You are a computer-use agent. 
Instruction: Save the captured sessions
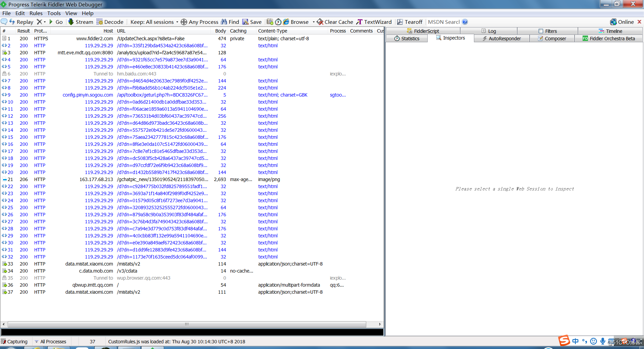click(x=252, y=22)
